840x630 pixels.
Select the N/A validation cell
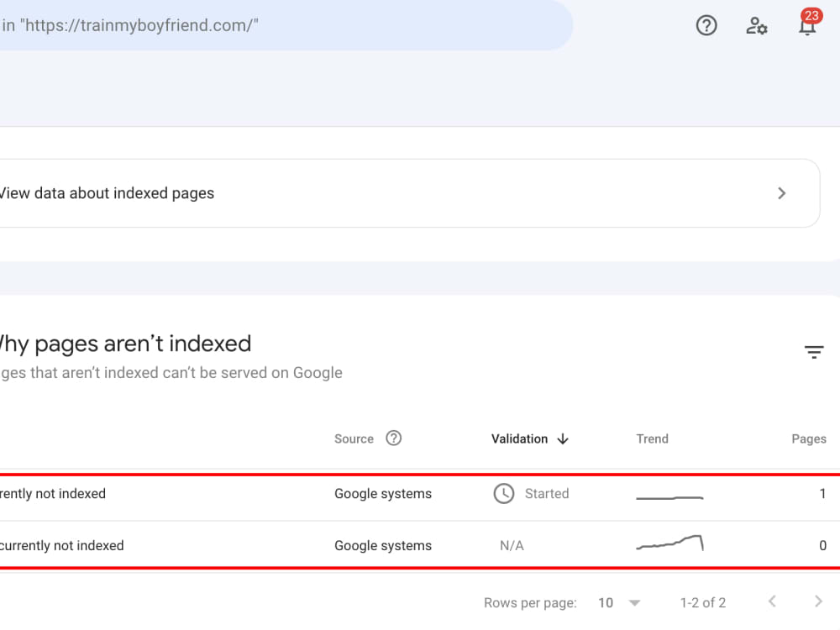click(x=512, y=545)
